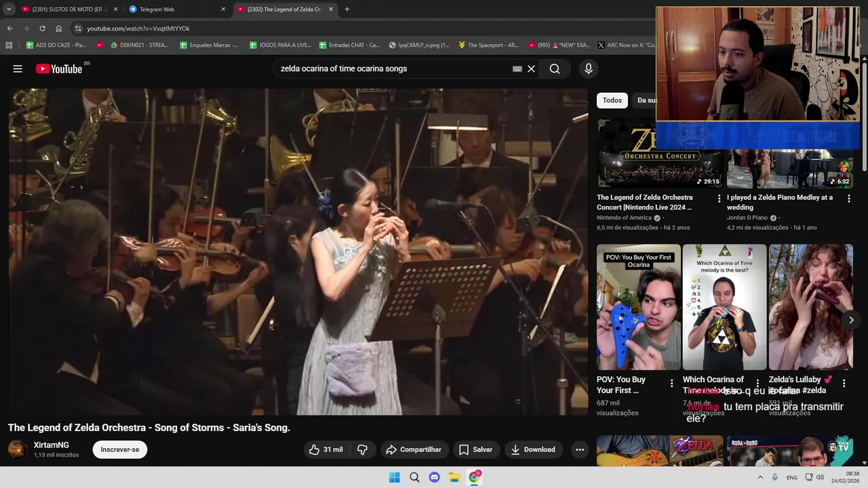Open options for Zelda's Lullaby short
Image resolution: width=868 pixels, height=488 pixels.
click(x=844, y=384)
